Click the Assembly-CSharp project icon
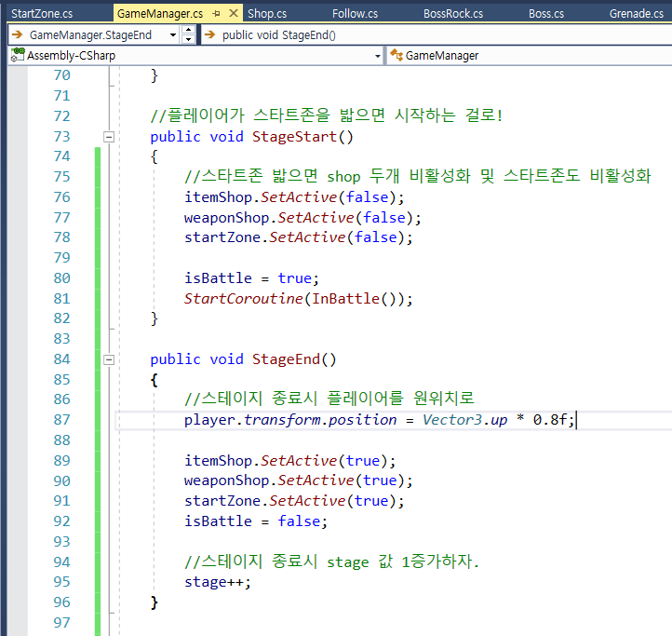This screenshot has height=636, width=672. [x=18, y=55]
